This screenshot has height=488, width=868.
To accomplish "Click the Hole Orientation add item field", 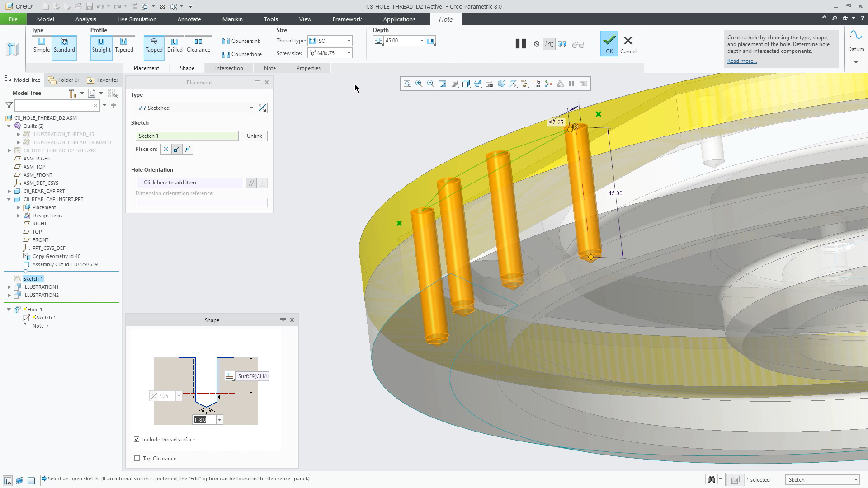I will [189, 183].
